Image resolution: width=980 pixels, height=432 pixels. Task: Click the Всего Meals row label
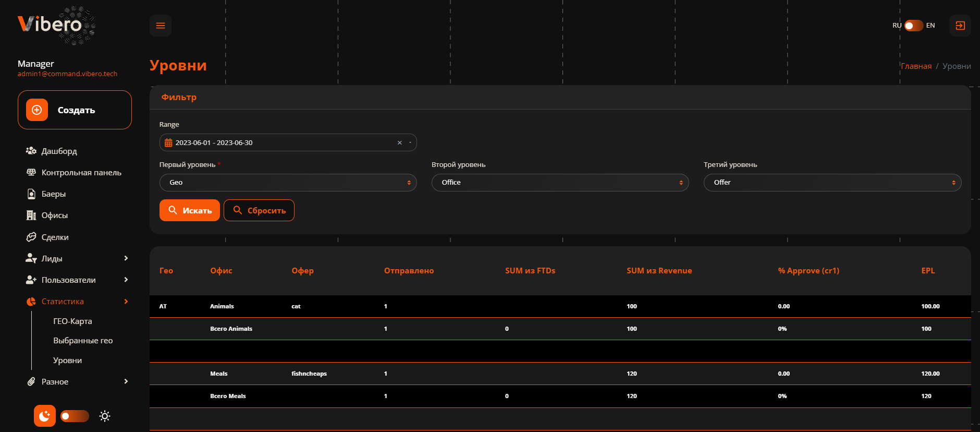(228, 396)
